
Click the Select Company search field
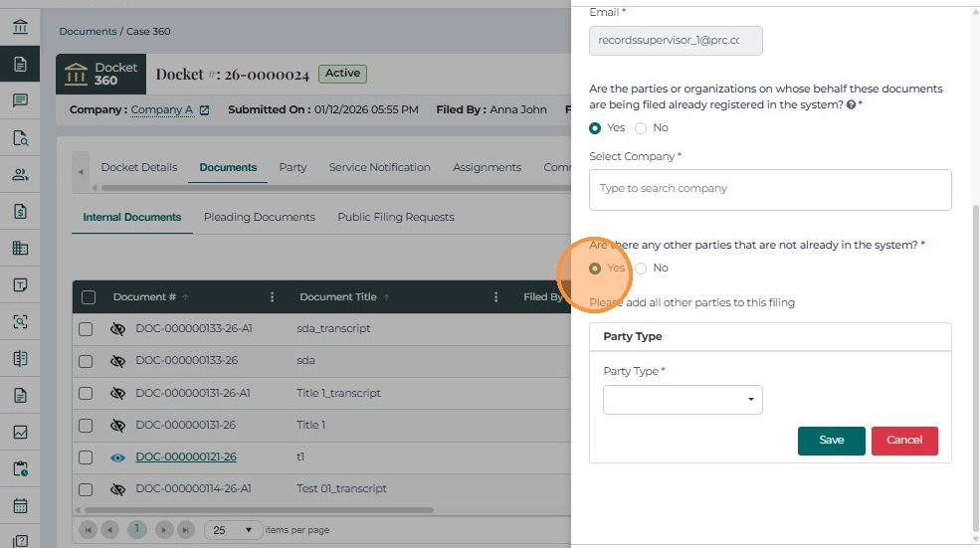click(769, 189)
